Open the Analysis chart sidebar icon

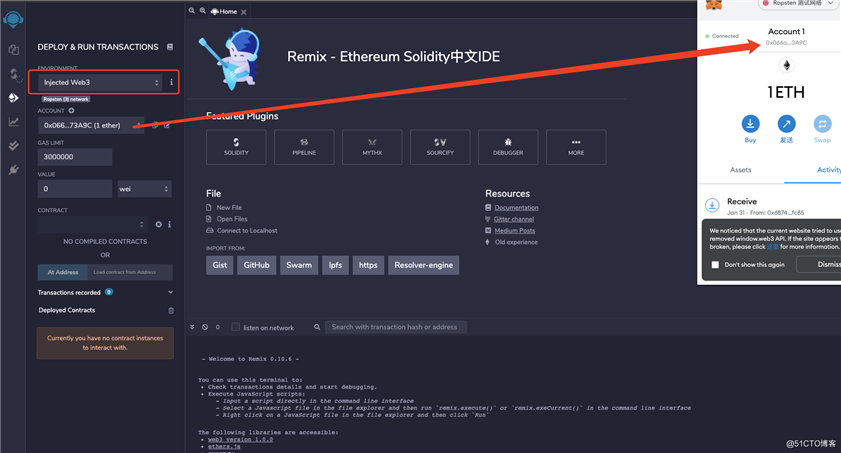coord(13,122)
